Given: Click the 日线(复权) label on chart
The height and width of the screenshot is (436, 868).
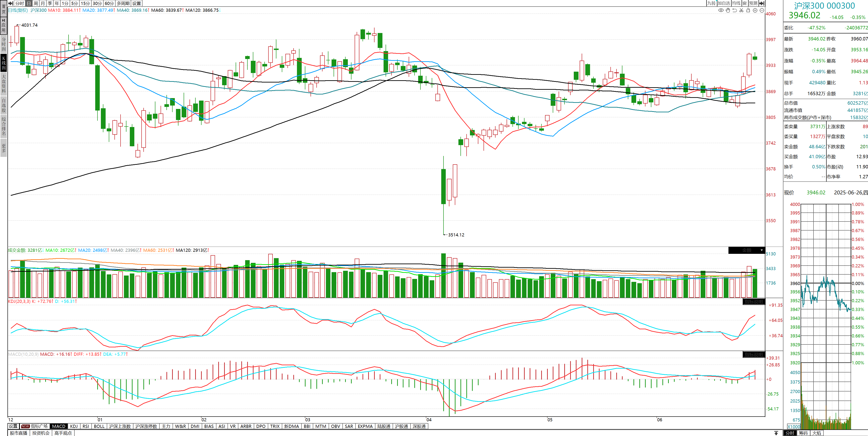Looking at the screenshot, I should pyautogui.click(x=18, y=10).
